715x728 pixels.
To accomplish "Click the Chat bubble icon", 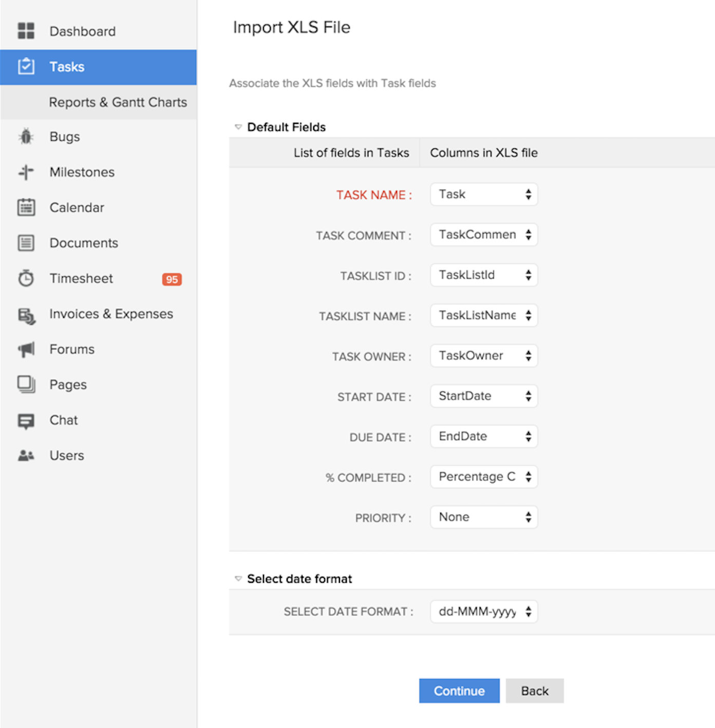I will coord(26,421).
